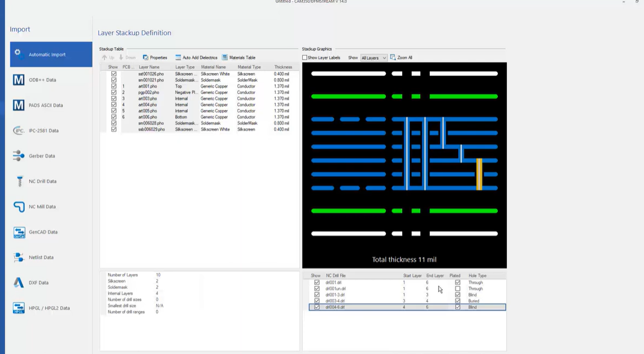The image size is (644, 354).
Task: Click the NC Drill Data icon
Action: point(19,181)
